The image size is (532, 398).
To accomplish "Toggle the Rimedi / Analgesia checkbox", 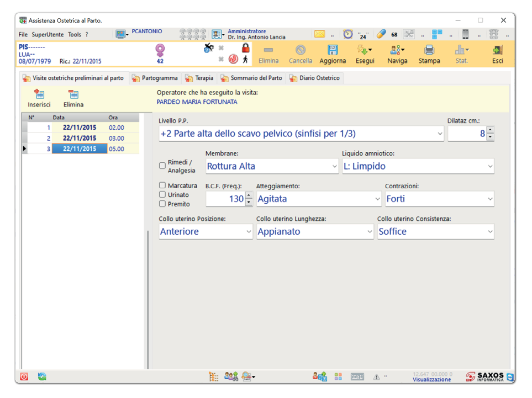I will point(162,166).
